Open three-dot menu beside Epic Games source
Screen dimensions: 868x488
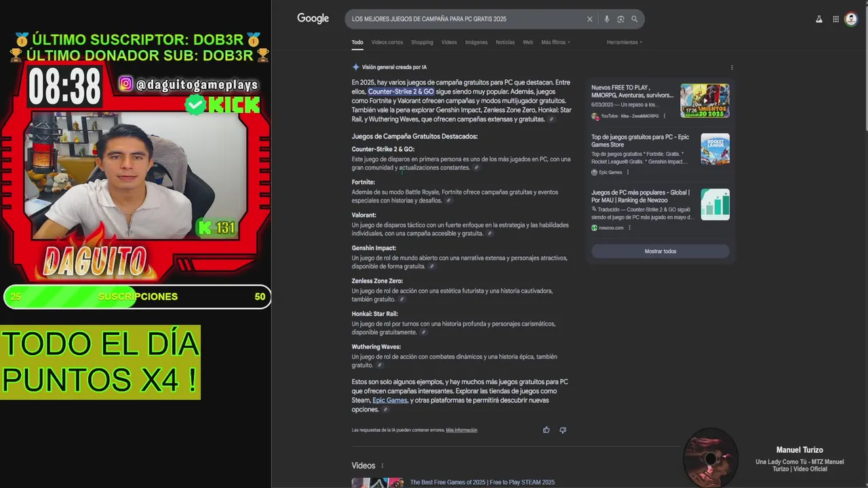628,172
